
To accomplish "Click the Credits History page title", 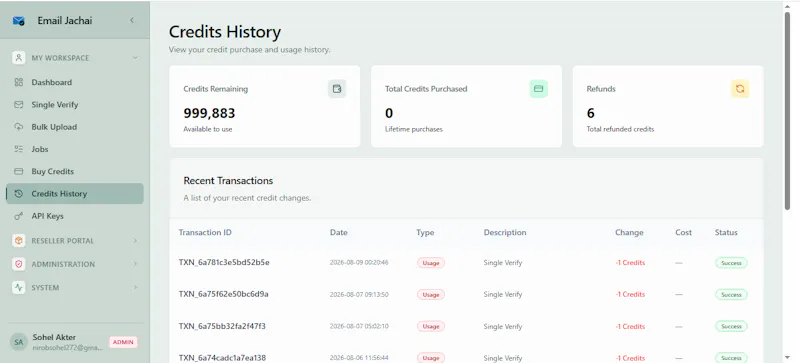I will point(225,32).
